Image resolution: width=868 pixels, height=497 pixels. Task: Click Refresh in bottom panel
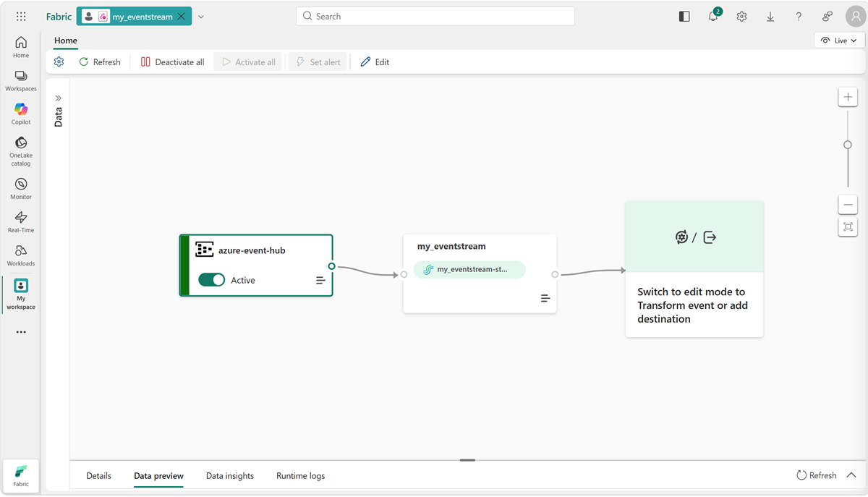pos(817,475)
